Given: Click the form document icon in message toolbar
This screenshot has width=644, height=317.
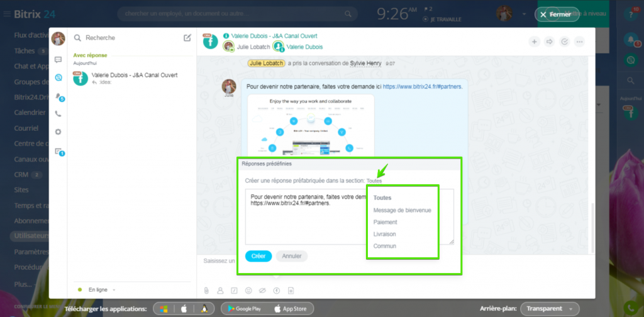Looking at the screenshot, I should click(x=291, y=291).
